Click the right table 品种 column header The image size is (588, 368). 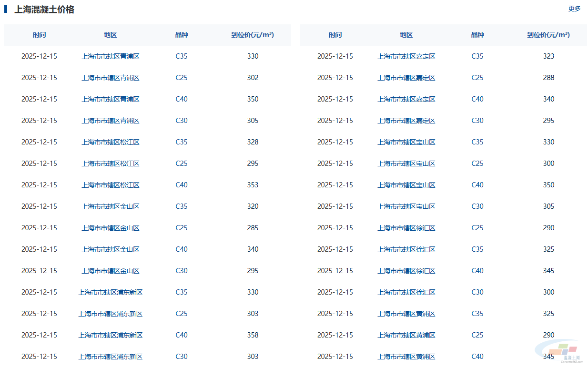tap(477, 35)
